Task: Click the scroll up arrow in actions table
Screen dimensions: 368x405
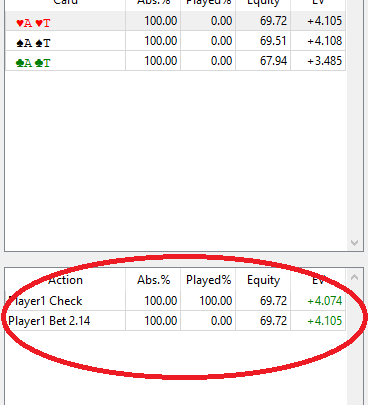Action: tap(354, 277)
